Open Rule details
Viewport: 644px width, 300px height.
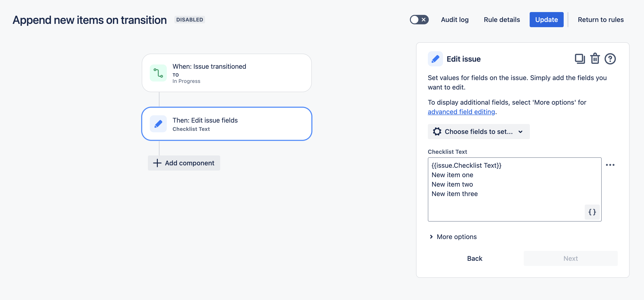click(502, 20)
